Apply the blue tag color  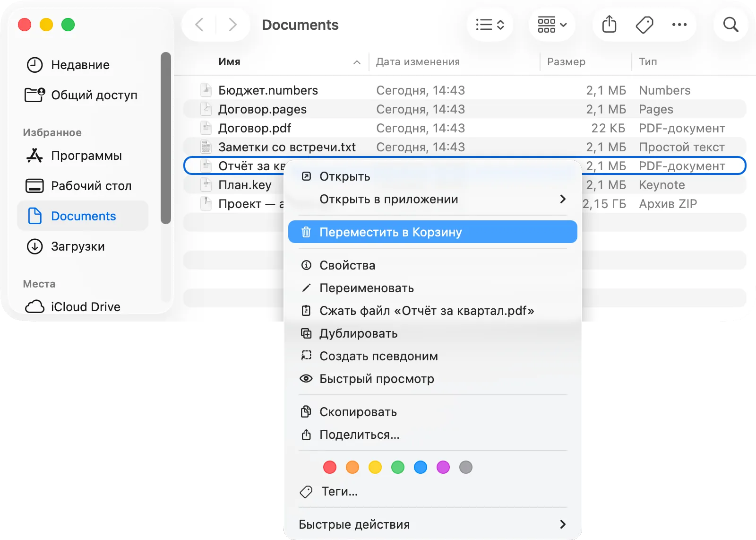[x=421, y=467]
